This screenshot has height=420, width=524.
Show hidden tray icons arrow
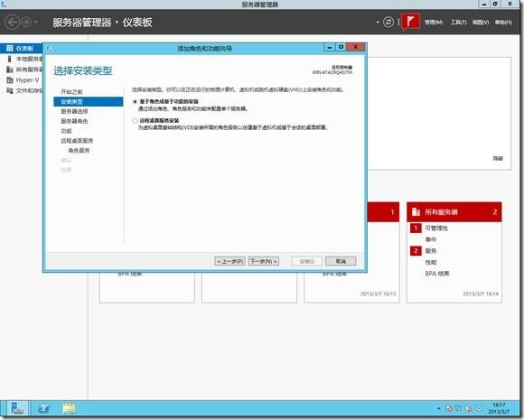pos(438,408)
